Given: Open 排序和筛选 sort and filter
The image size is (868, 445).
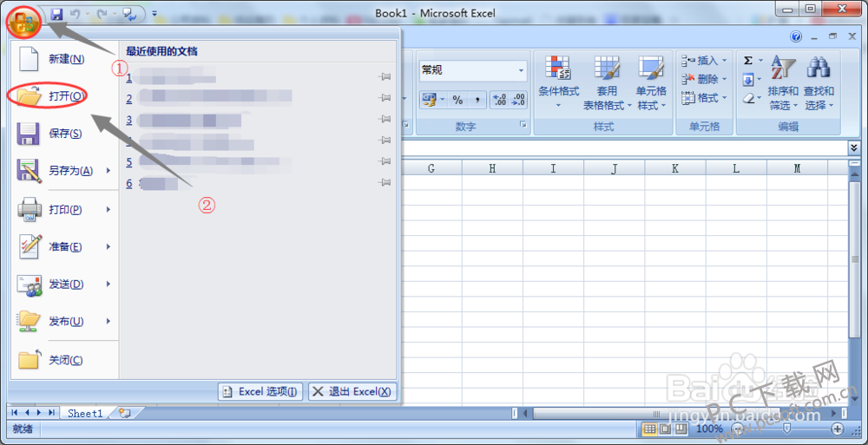Looking at the screenshot, I should (783, 82).
